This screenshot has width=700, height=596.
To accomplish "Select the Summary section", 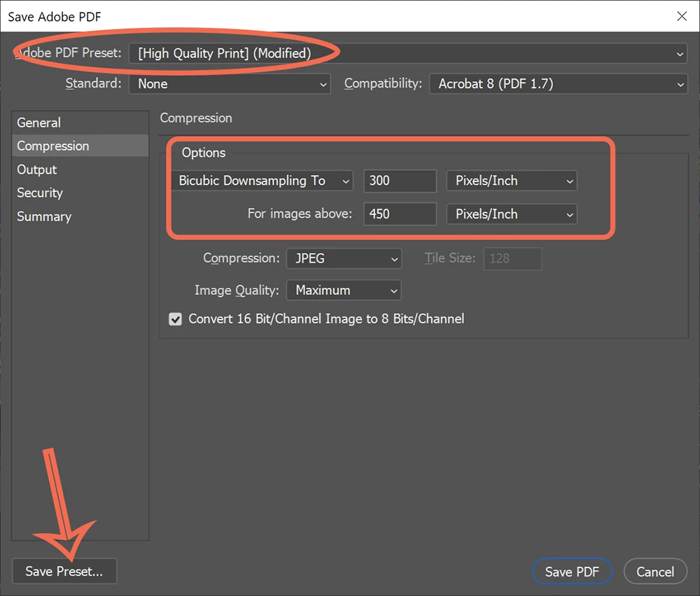I will coord(80,216).
